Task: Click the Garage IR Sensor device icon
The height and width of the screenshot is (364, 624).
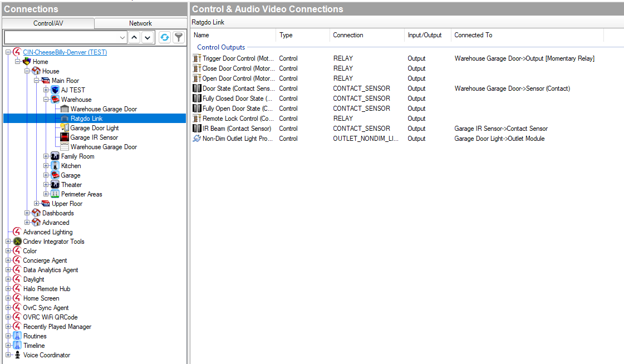Action: [x=65, y=137]
